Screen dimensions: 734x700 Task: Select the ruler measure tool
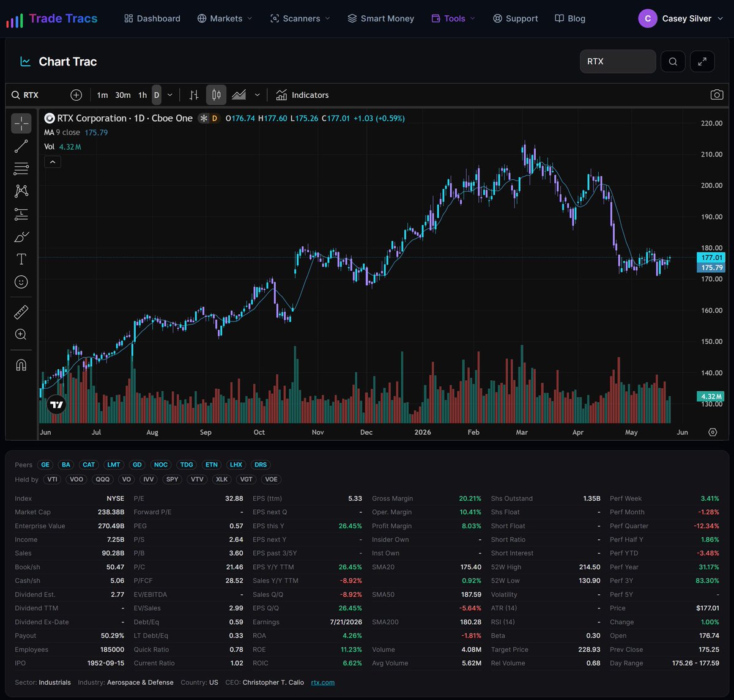click(21, 312)
